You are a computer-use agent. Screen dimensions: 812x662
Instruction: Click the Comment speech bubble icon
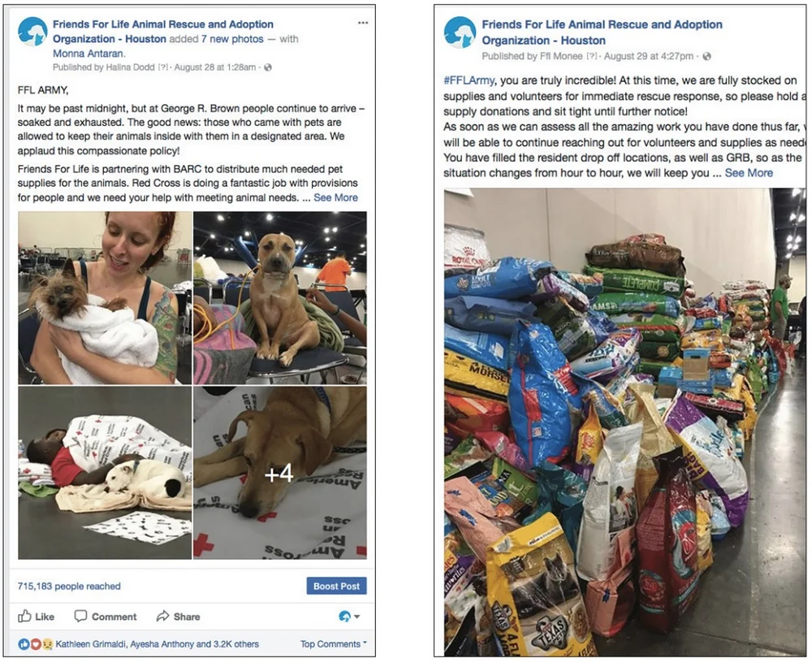(x=80, y=616)
